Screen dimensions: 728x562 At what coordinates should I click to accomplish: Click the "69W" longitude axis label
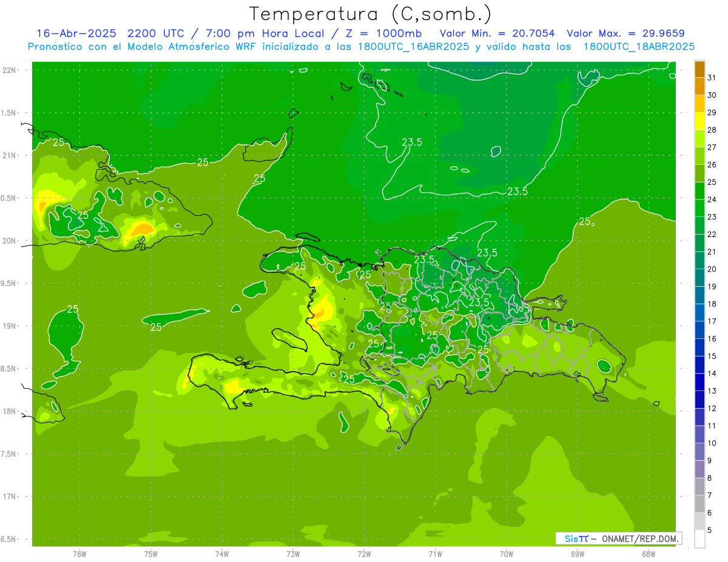point(578,554)
